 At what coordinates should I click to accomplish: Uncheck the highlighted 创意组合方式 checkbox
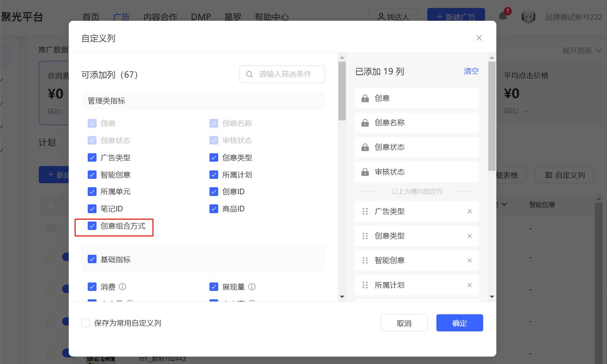click(92, 226)
